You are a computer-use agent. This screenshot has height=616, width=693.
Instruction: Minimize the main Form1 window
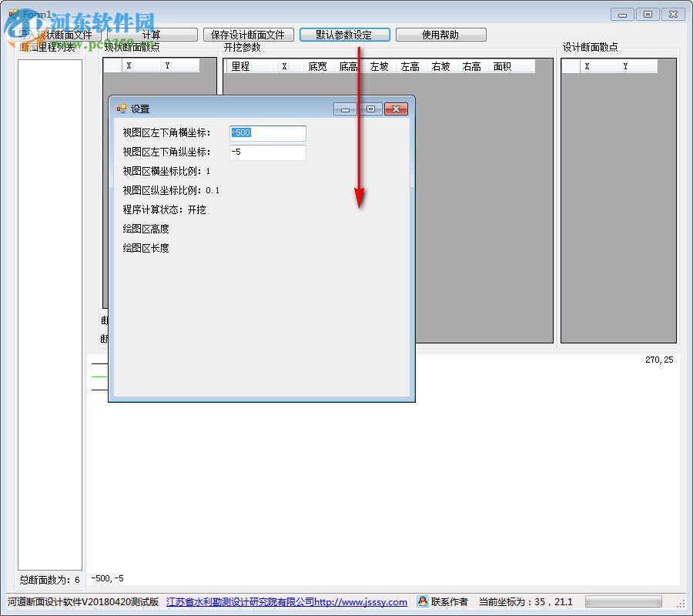(622, 14)
